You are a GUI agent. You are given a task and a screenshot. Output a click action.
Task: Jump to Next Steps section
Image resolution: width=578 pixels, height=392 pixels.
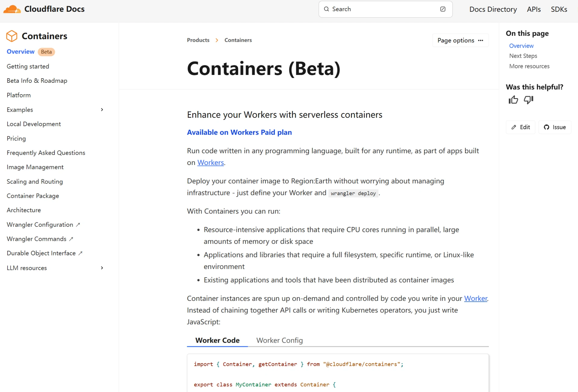tap(523, 56)
